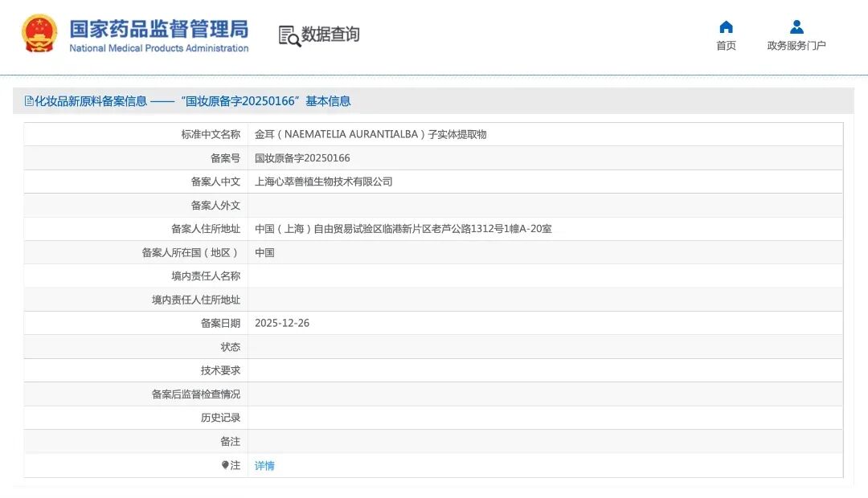868x498 pixels.
Task: Go to the 首页 homepage link
Action: coord(726,46)
